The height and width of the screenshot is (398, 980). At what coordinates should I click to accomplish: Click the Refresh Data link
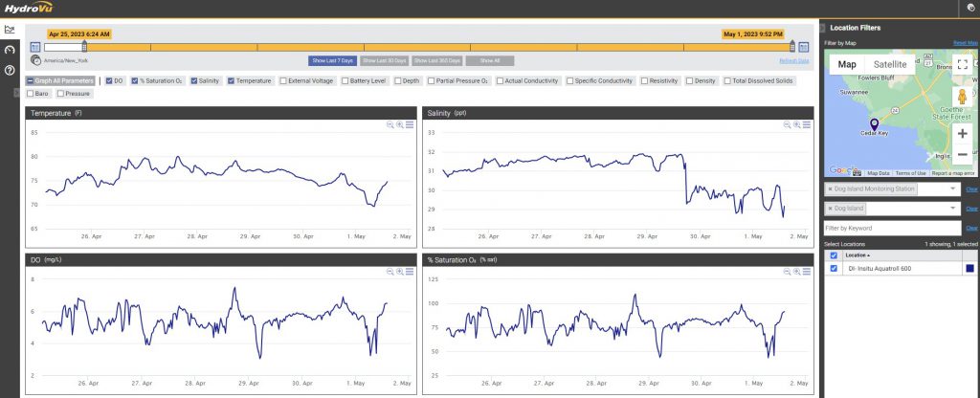click(793, 60)
